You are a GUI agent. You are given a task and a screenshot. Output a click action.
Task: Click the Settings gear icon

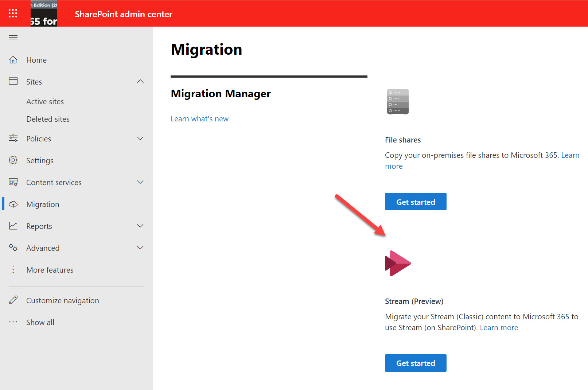(x=13, y=160)
